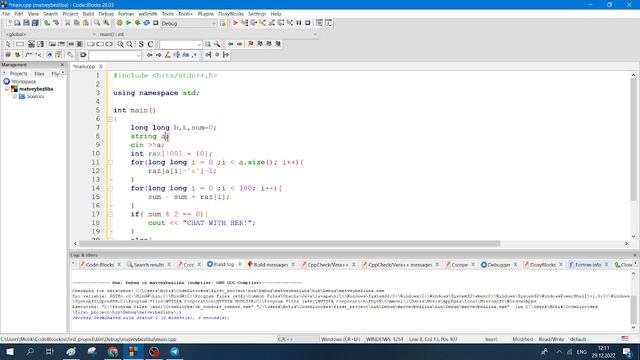Abort the build with the stop icon
This screenshot has width=640, height=360.
(x=156, y=23)
